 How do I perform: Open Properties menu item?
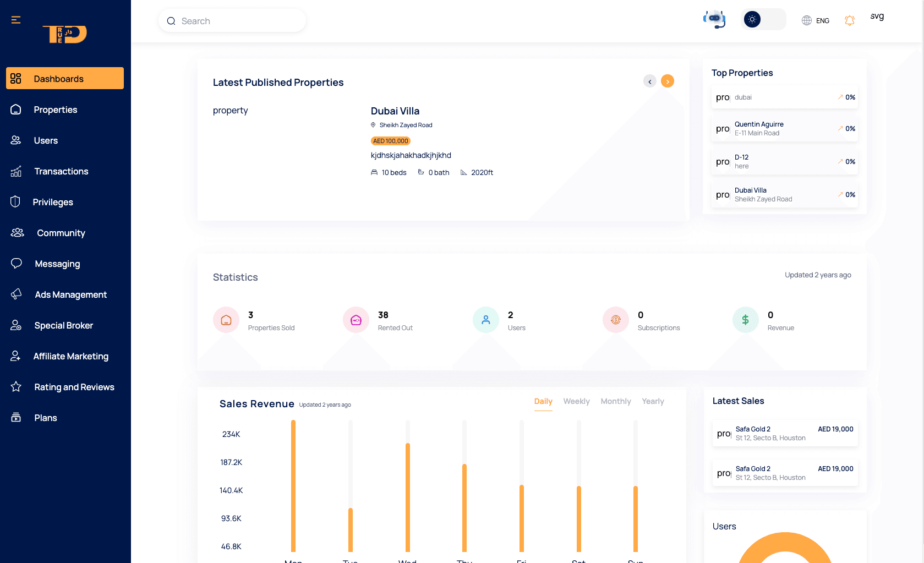[x=65, y=110]
